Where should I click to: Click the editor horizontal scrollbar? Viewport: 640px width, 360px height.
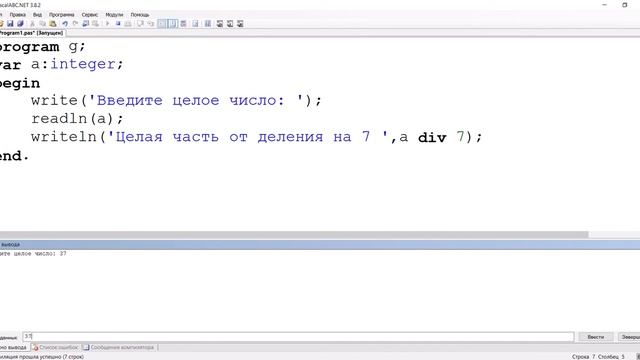pyautogui.click(x=294, y=235)
